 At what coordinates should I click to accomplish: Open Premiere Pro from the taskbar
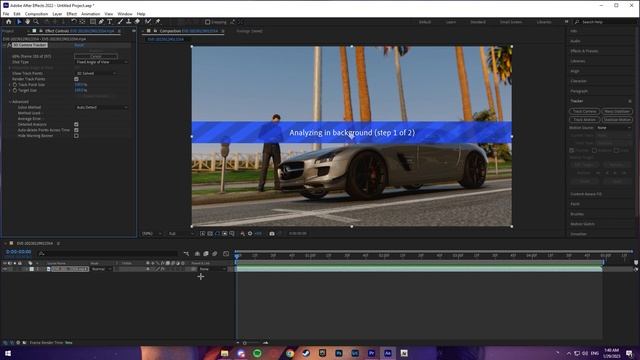(371, 353)
